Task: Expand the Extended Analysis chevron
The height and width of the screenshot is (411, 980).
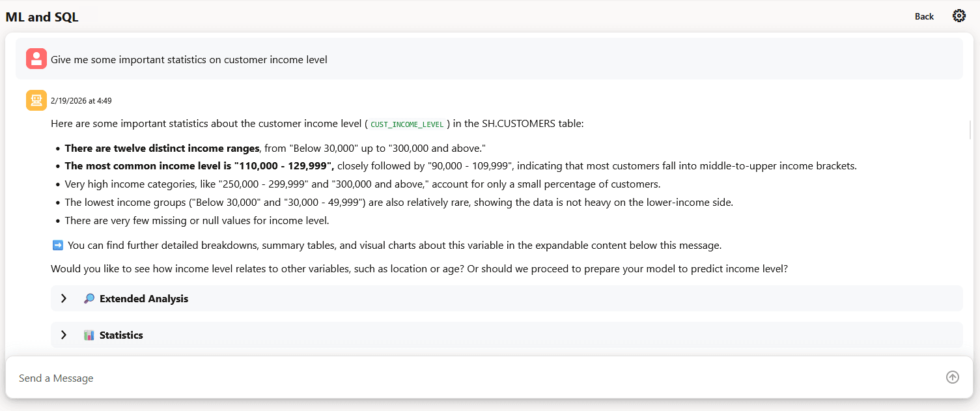Action: [64, 298]
